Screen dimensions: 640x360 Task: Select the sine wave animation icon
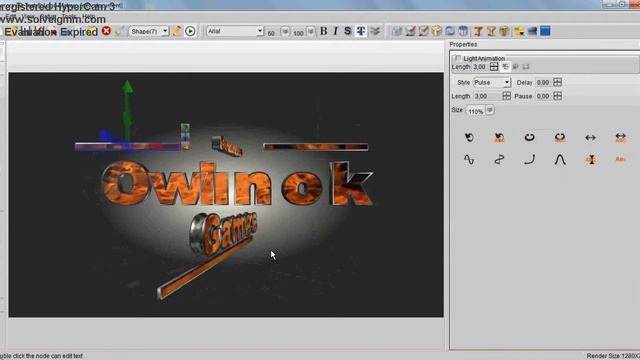point(469,160)
